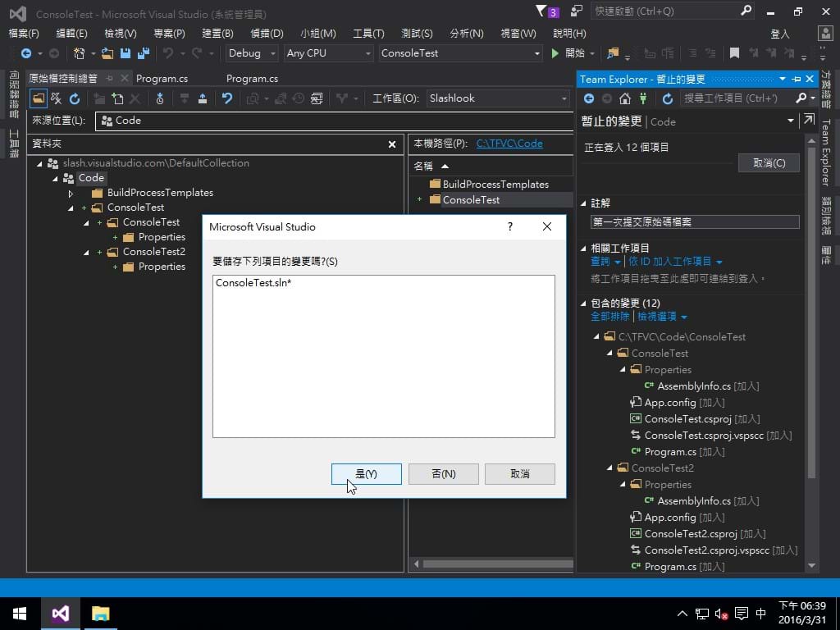Open the 查詢 dropdown under 相關工作項目
The width and height of the screenshot is (840, 630).
pyautogui.click(x=605, y=262)
